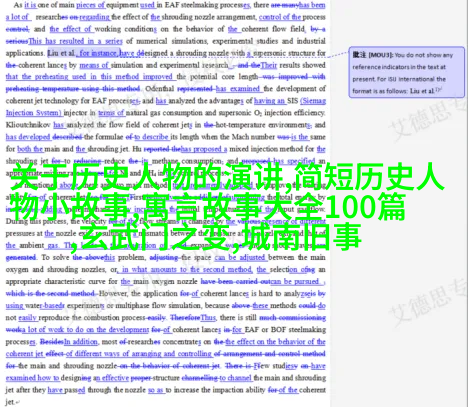Screen dimensions: 469x407
Task: Click the inserted phrase "In addition,"
Action: tap(81, 342)
